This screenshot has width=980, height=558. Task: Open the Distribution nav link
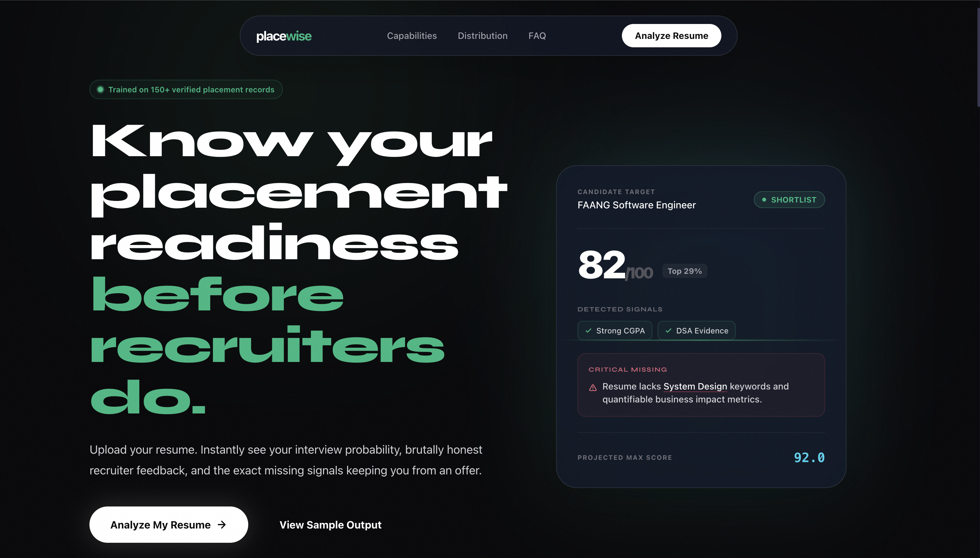(483, 36)
